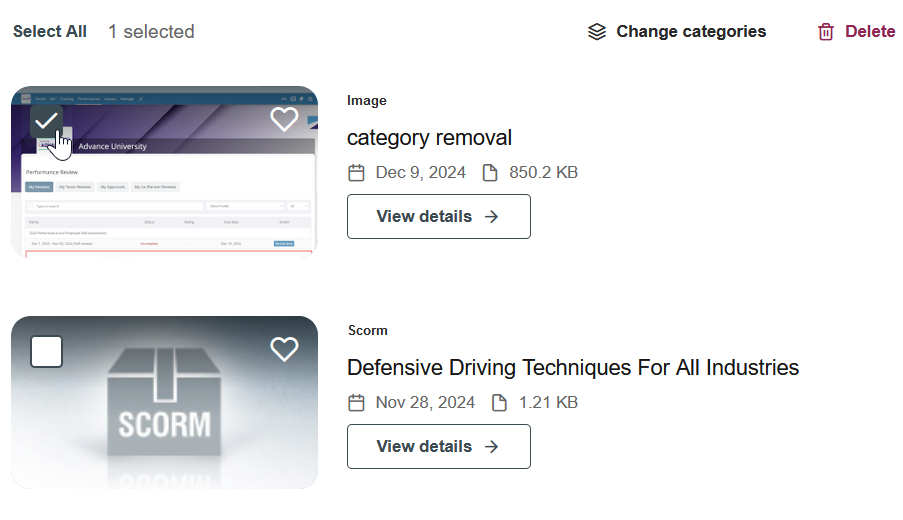Click file icon beside 850.2 KB
Screen dimensions: 903x520
point(490,173)
